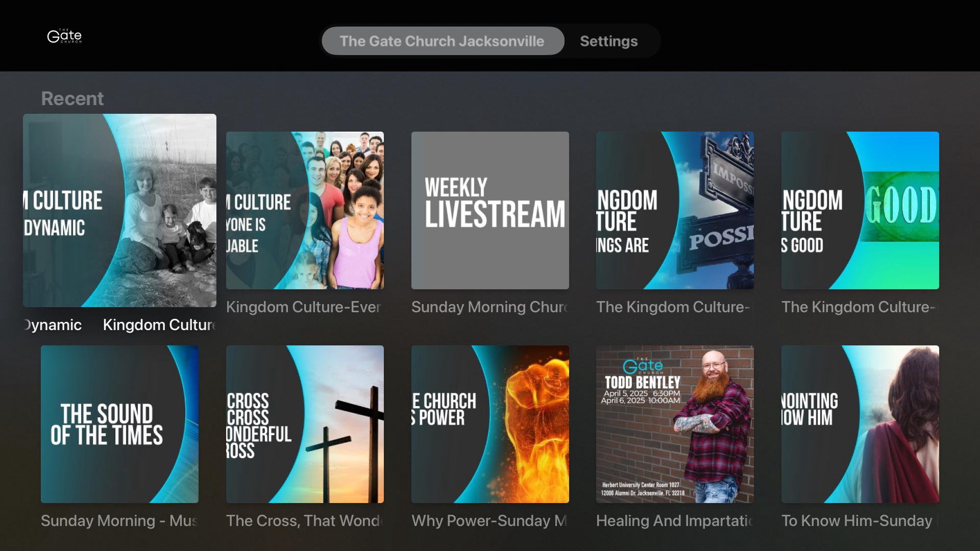Open Kingdom Culture crowd of people thumbnail

(x=305, y=210)
